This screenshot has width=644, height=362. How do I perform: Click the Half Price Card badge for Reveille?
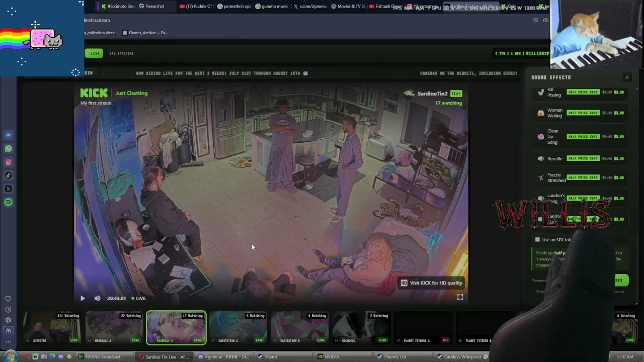click(583, 158)
